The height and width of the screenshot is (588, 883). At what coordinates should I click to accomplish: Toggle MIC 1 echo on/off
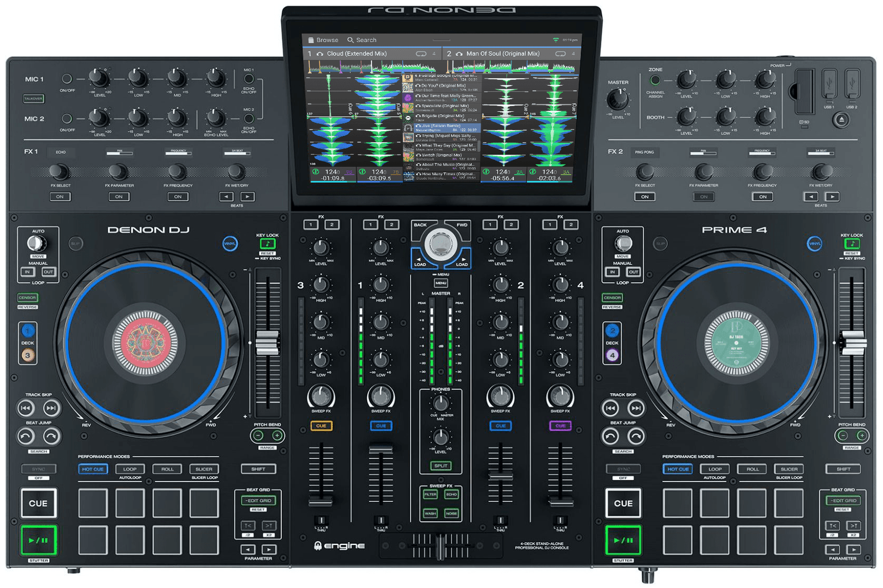click(x=249, y=79)
